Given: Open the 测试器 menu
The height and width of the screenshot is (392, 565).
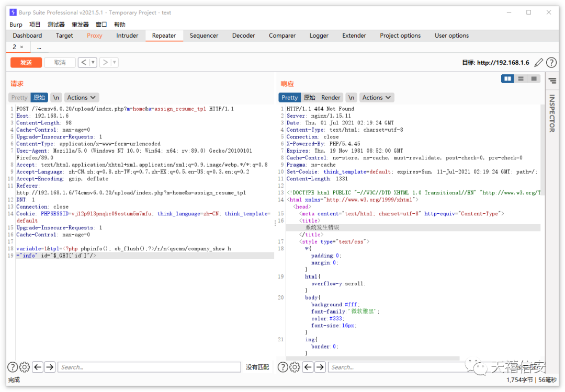Looking at the screenshot, I should pyautogui.click(x=56, y=25).
